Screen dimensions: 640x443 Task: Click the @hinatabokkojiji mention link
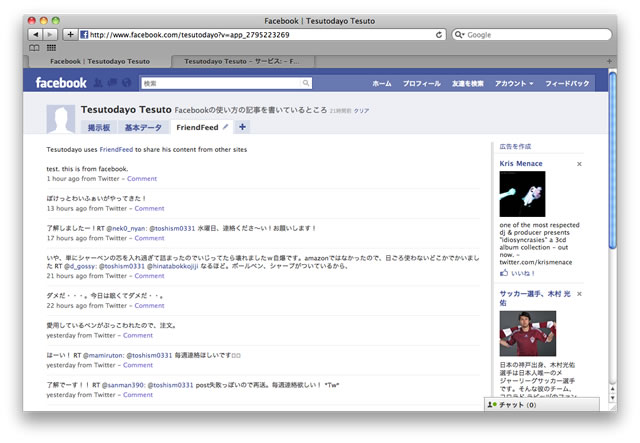click(x=172, y=266)
